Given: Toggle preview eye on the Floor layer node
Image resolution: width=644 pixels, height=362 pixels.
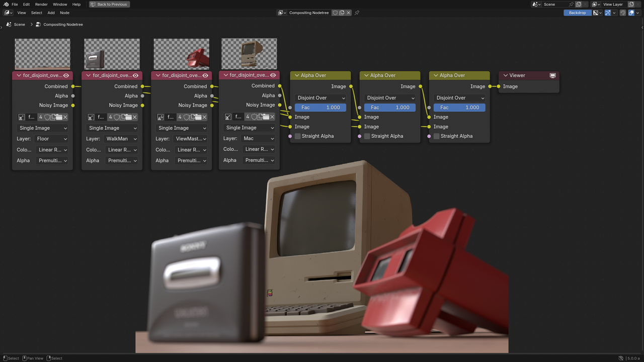Looking at the screenshot, I should (x=66, y=75).
